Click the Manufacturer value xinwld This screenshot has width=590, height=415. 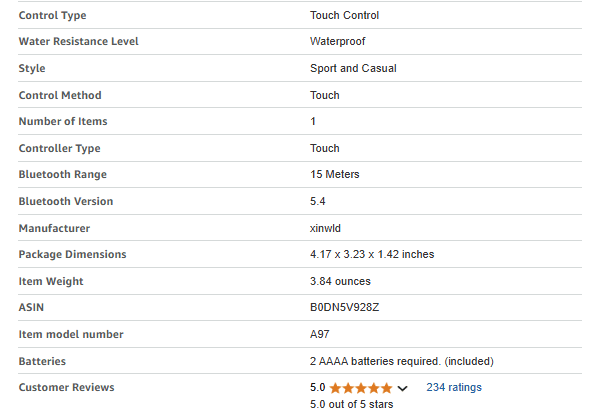325,228
